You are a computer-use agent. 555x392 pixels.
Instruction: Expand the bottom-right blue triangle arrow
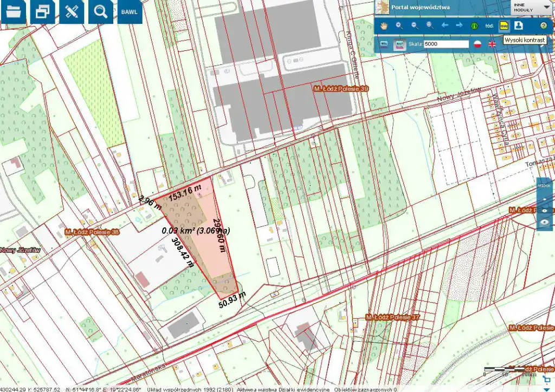click(547, 389)
